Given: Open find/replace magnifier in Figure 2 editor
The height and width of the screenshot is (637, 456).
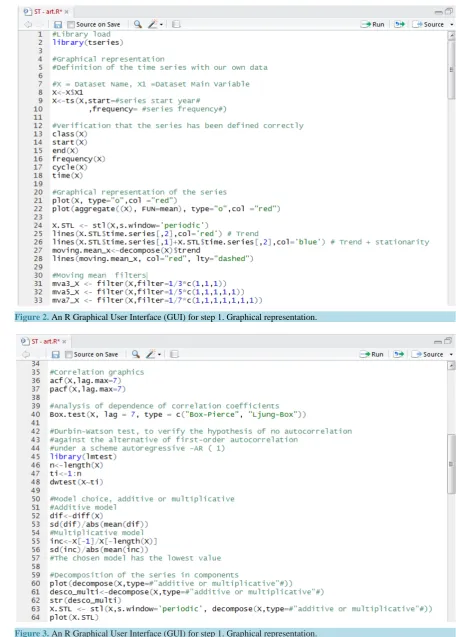Looking at the screenshot, I should pyautogui.click(x=138, y=24).
